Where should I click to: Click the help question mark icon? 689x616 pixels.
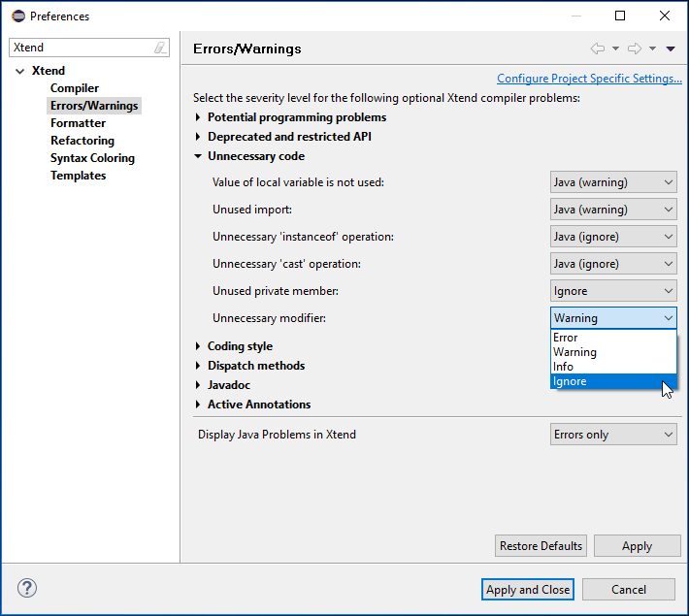27,588
